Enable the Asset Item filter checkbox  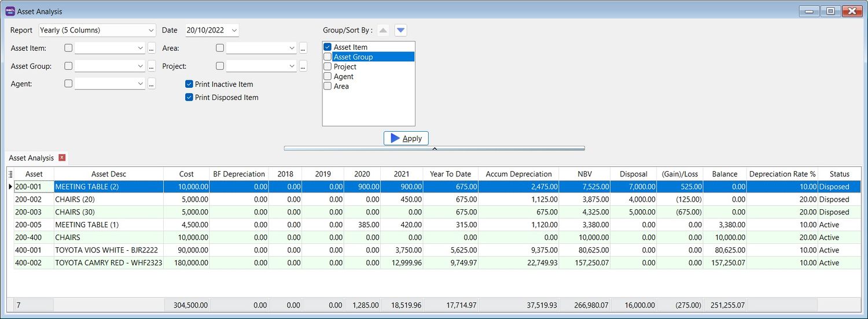(68, 49)
